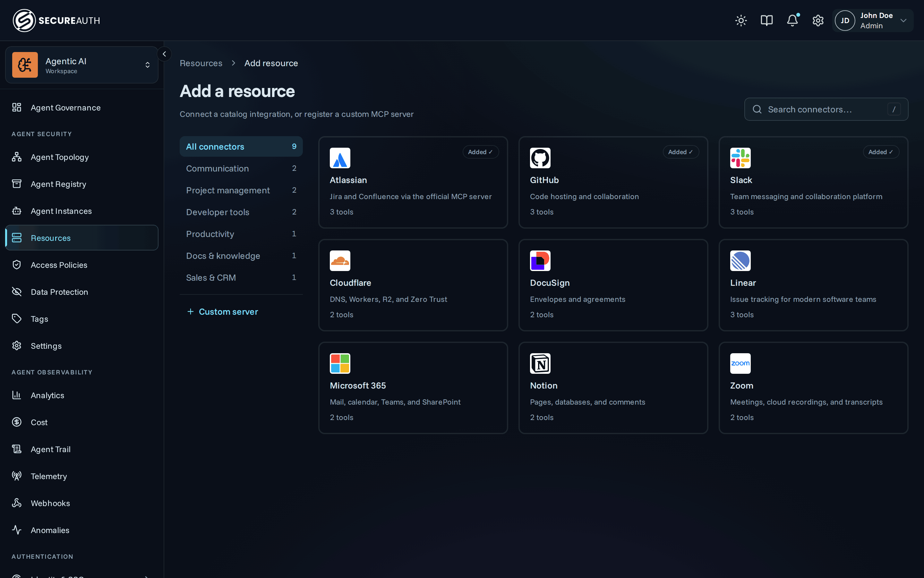924x578 pixels.
Task: Click the Linear logo icon
Action: point(740,261)
